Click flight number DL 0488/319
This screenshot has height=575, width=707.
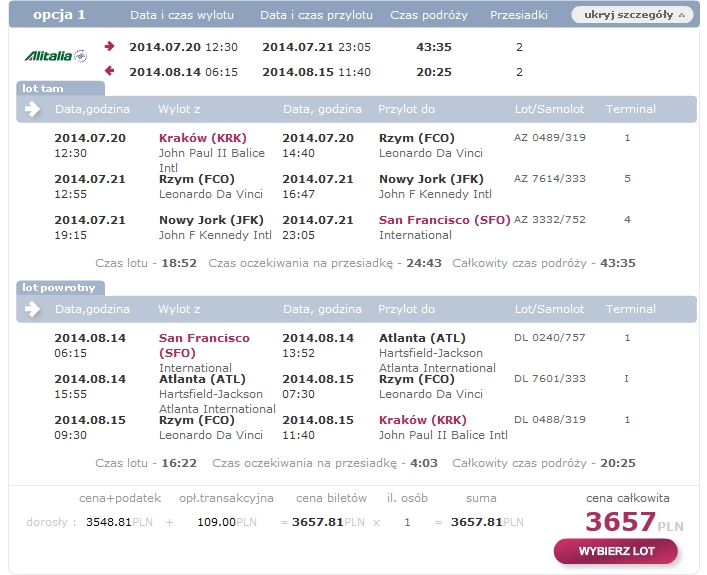[550, 420]
